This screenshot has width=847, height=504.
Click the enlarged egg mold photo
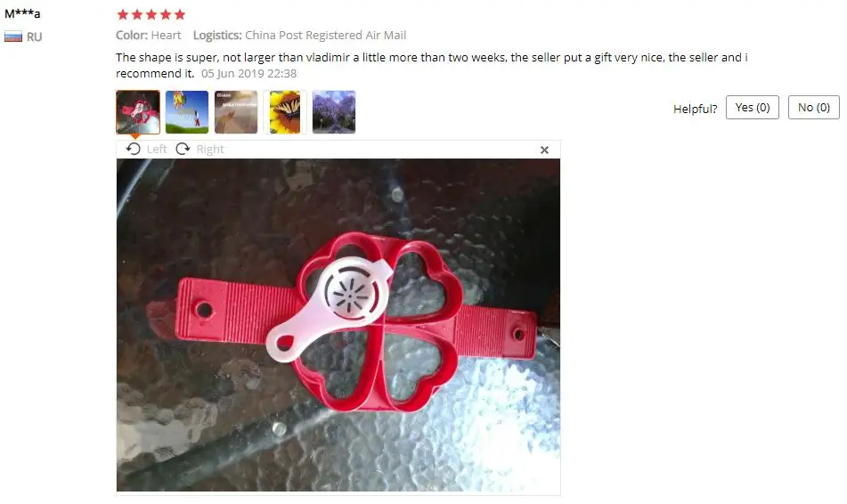coord(338,325)
